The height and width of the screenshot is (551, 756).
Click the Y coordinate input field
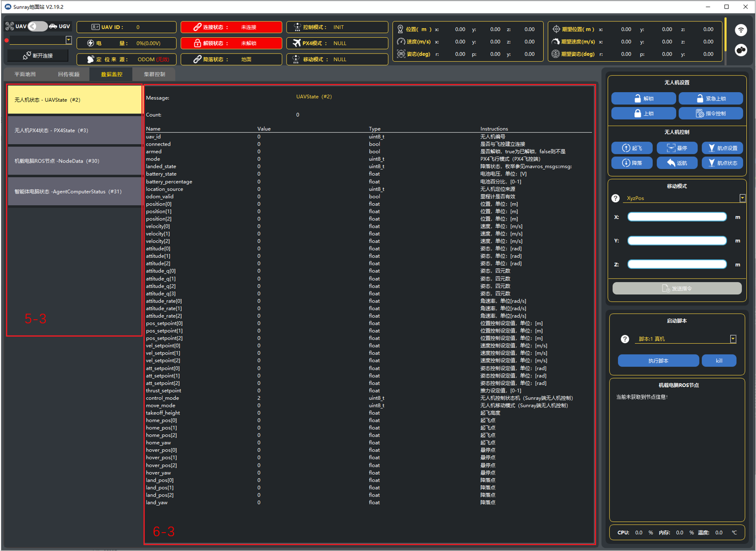click(677, 240)
